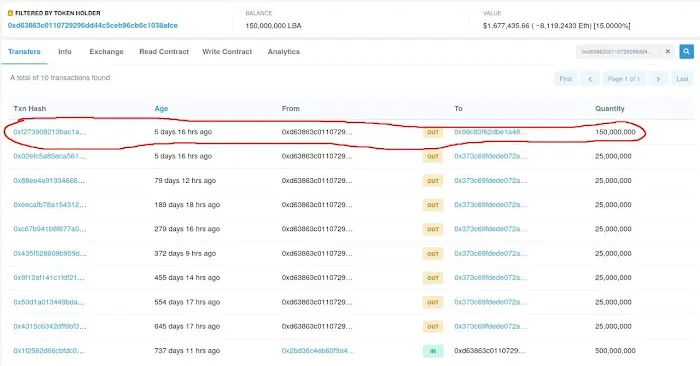700x366 pixels.
Task: Click the token holder icon beside Filtered By
Action: pyautogui.click(x=10, y=13)
